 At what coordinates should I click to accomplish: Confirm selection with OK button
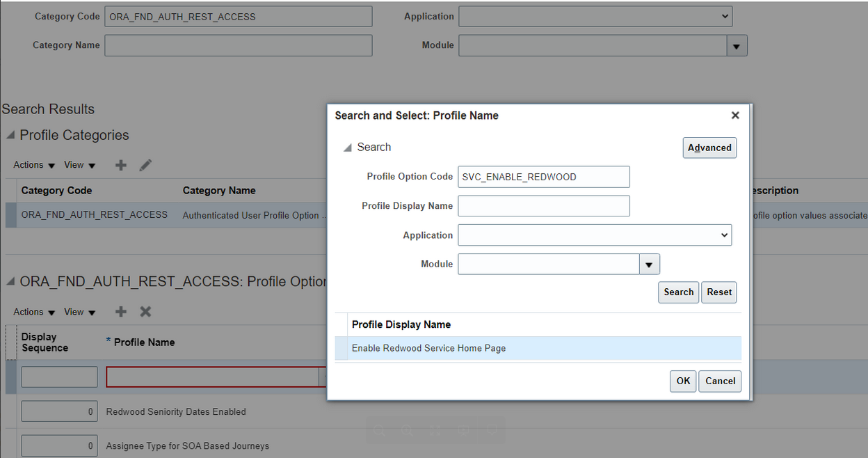[x=683, y=381]
